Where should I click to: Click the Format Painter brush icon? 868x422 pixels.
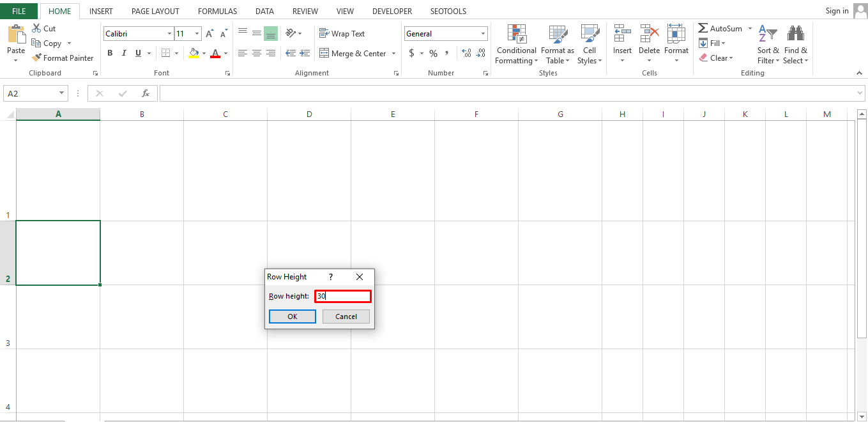[x=36, y=58]
